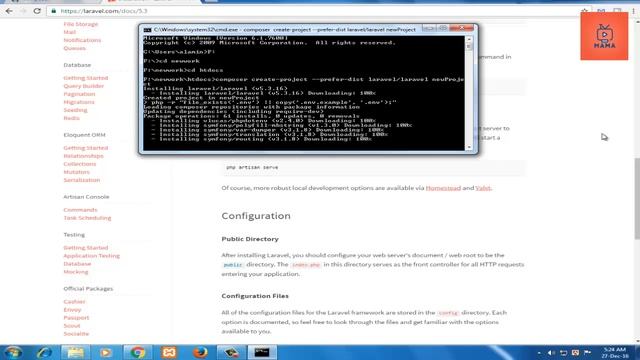Switch to the cmd window on taskbar
640x360 pixels.
point(262,352)
